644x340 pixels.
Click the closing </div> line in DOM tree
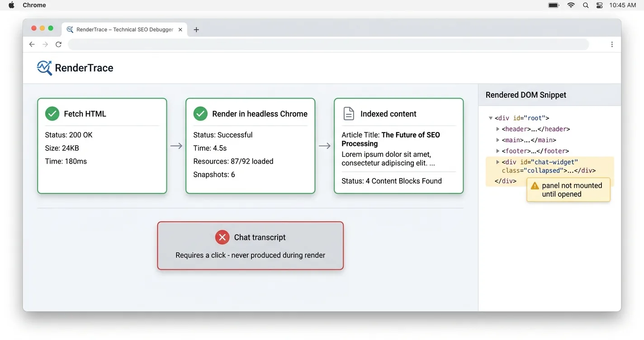point(506,181)
